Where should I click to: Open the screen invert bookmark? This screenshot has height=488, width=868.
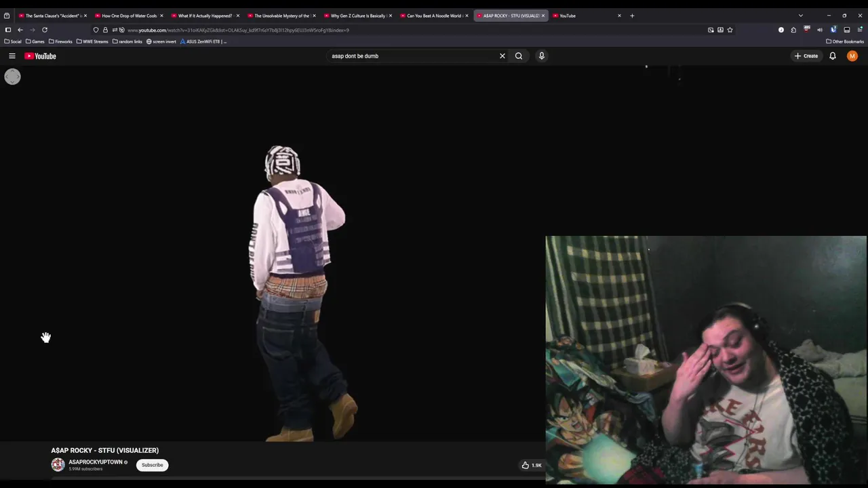pos(161,41)
